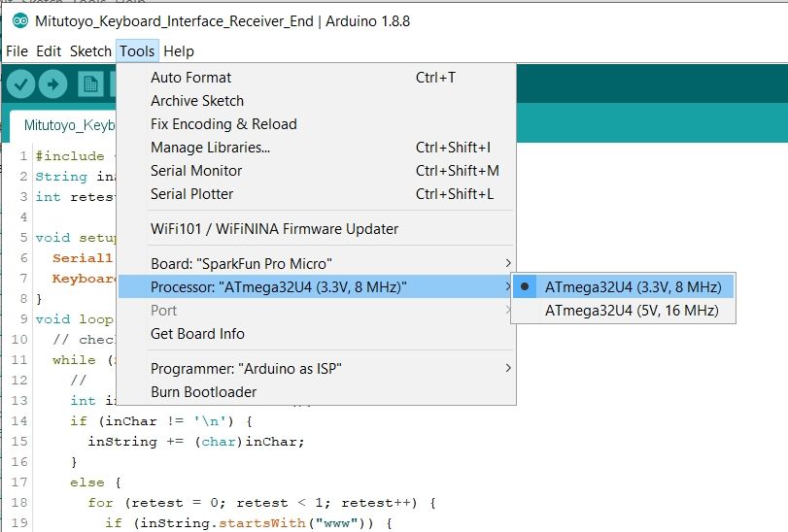This screenshot has height=532, width=788.
Task: Expand the Processor: ATmega32U4 submenu
Action: pos(317,287)
